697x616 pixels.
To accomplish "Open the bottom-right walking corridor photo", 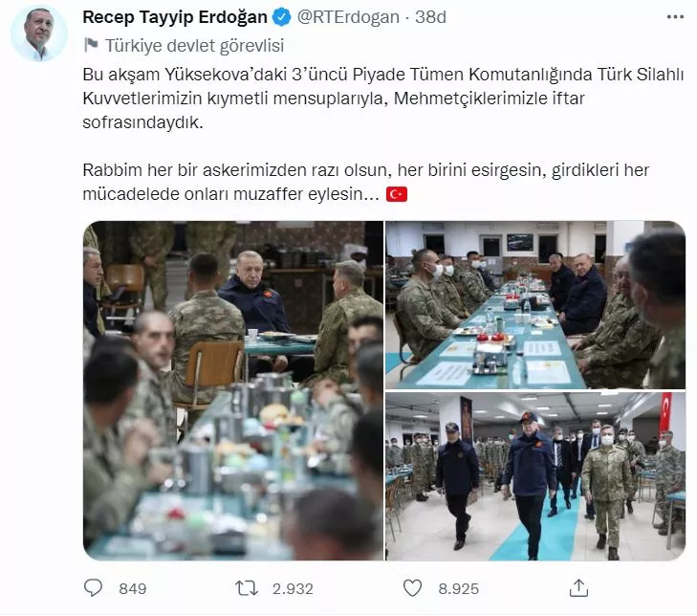I will (535, 476).
